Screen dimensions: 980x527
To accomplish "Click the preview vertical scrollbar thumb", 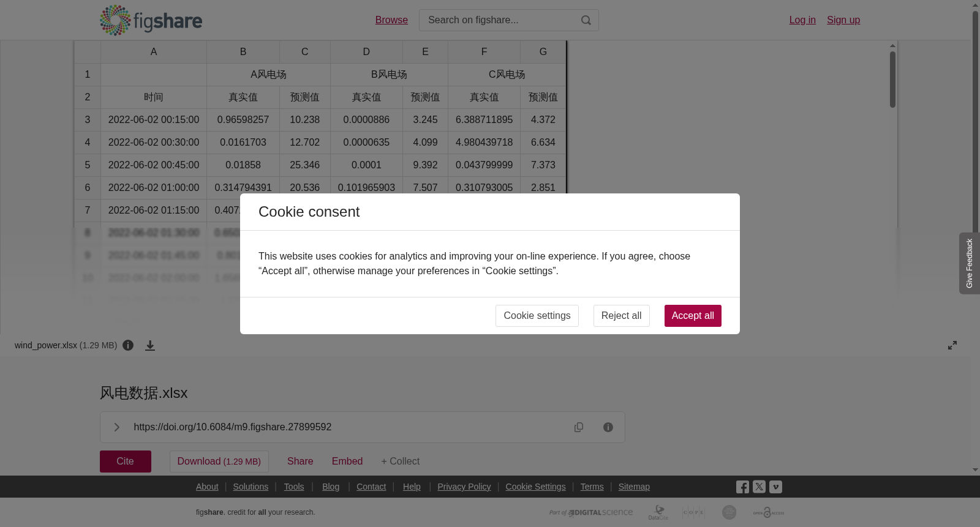I will pyautogui.click(x=892, y=80).
